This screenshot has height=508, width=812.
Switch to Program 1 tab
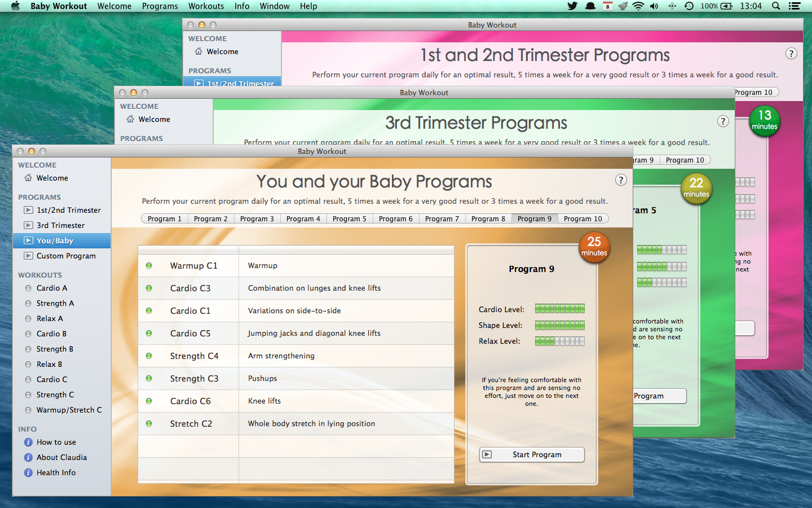pyautogui.click(x=164, y=219)
